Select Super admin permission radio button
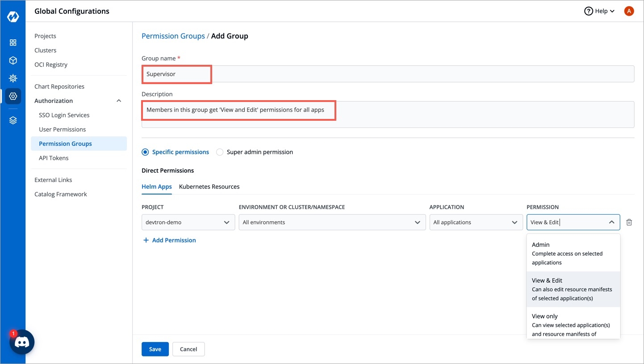This screenshot has height=364, width=644. (x=220, y=152)
